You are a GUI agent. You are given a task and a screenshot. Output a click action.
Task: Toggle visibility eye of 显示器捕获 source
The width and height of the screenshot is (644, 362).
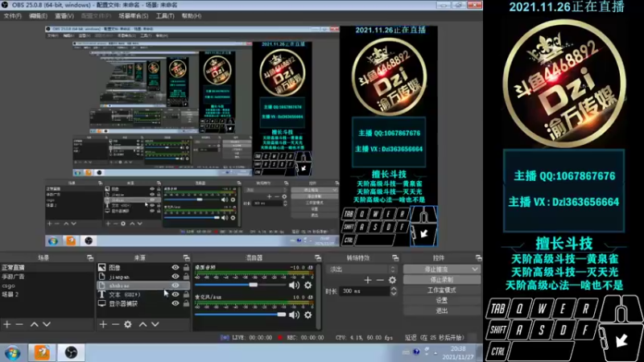175,303
